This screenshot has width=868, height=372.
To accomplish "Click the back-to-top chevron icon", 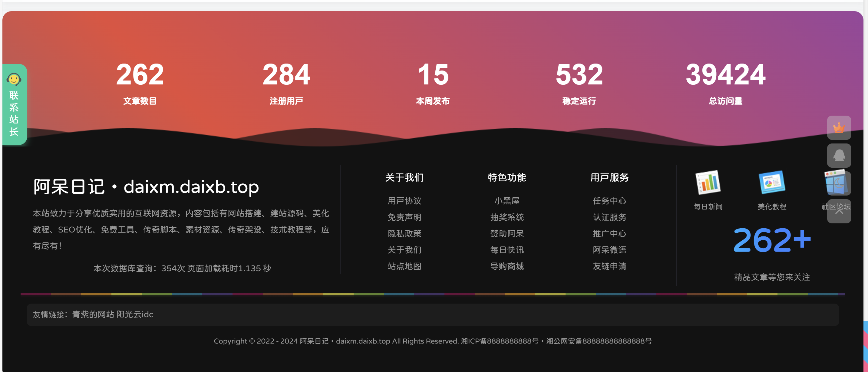I will (839, 211).
